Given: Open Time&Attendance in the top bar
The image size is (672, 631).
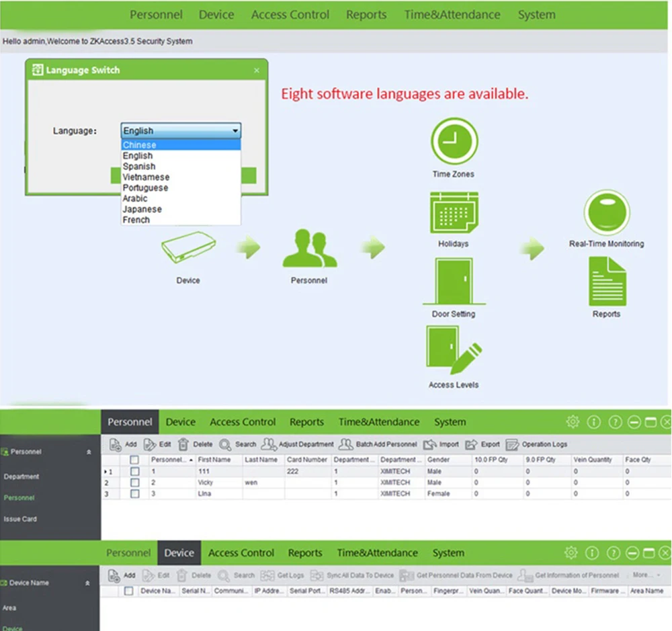Looking at the screenshot, I should [x=452, y=15].
